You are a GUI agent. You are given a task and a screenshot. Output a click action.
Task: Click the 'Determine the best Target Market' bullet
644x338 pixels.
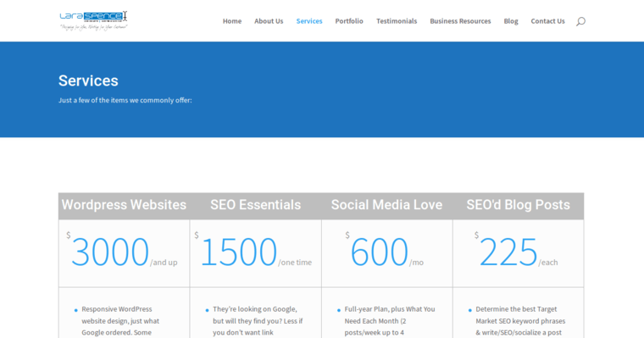tap(520, 321)
